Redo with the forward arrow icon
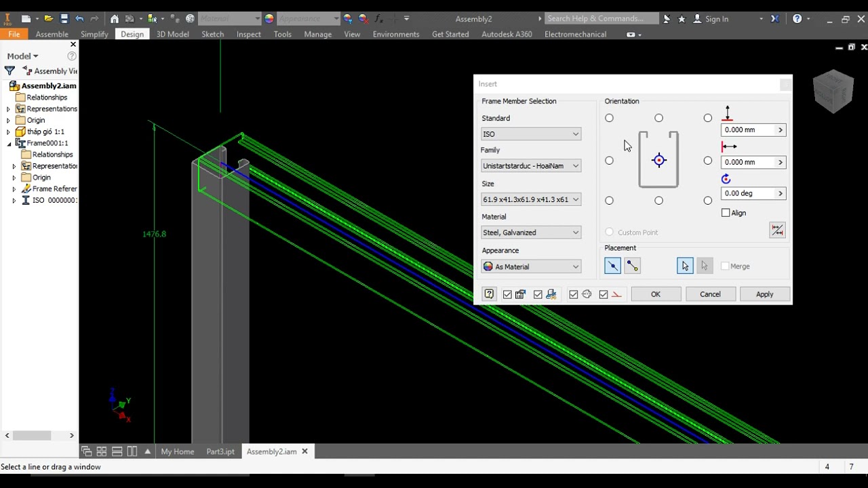Image resolution: width=868 pixels, height=488 pixels. tap(94, 19)
